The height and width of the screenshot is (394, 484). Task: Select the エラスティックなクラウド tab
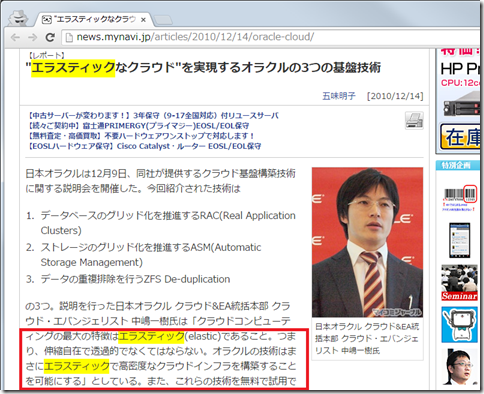[x=93, y=20]
